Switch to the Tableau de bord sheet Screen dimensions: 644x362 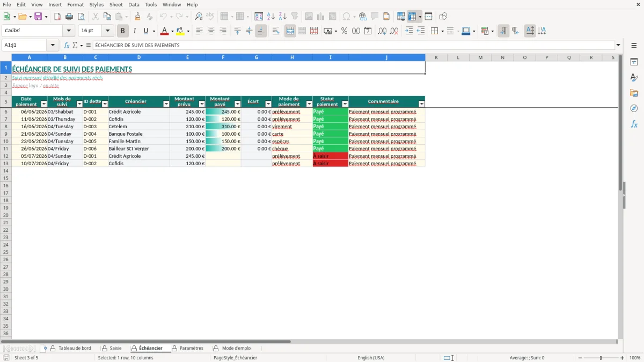pyautogui.click(x=75, y=349)
